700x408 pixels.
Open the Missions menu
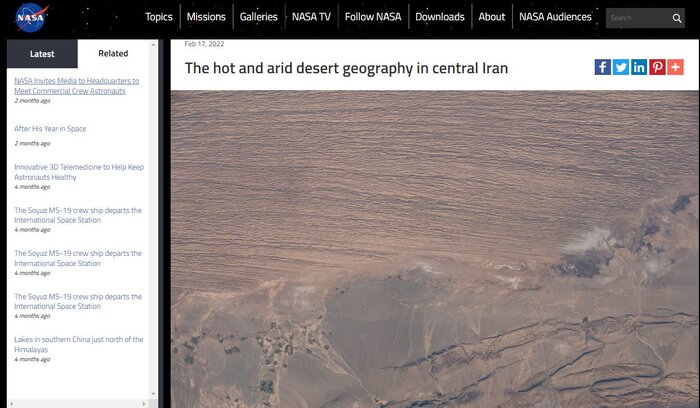pyautogui.click(x=206, y=17)
